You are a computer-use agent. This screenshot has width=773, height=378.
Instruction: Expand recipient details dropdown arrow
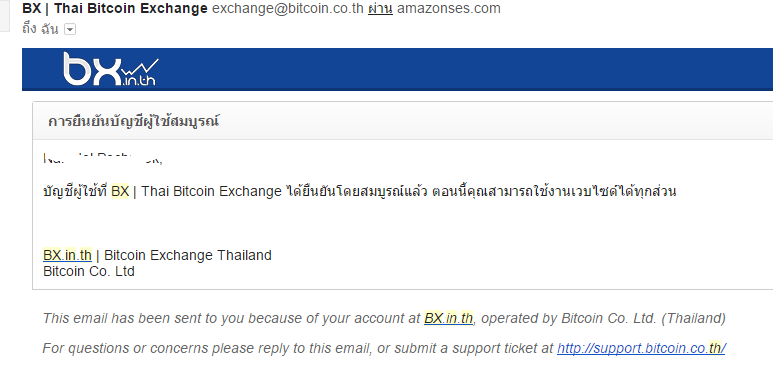70,30
